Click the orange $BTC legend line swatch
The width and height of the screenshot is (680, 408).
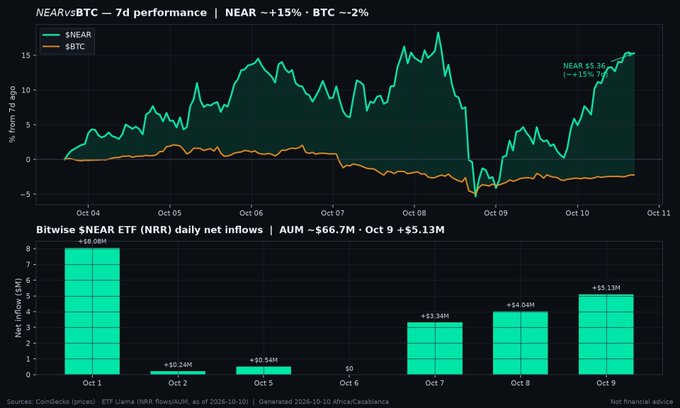tap(51, 46)
